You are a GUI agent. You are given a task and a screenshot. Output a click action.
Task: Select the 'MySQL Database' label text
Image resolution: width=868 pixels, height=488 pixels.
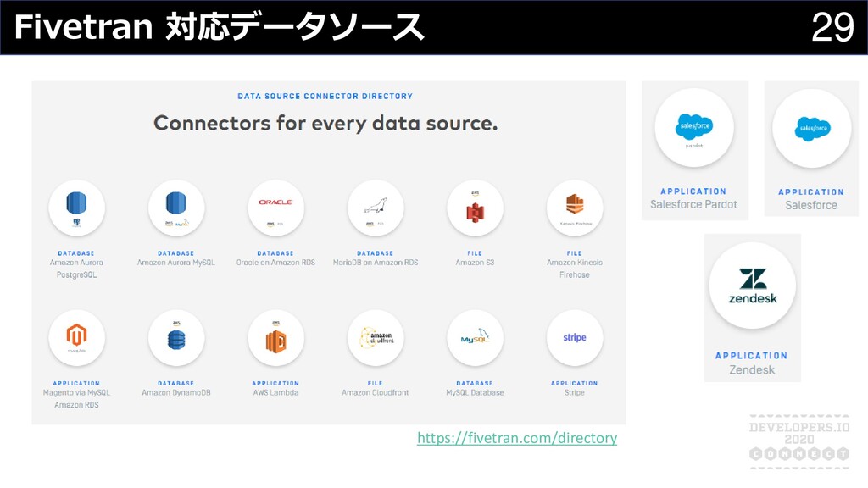click(475, 393)
